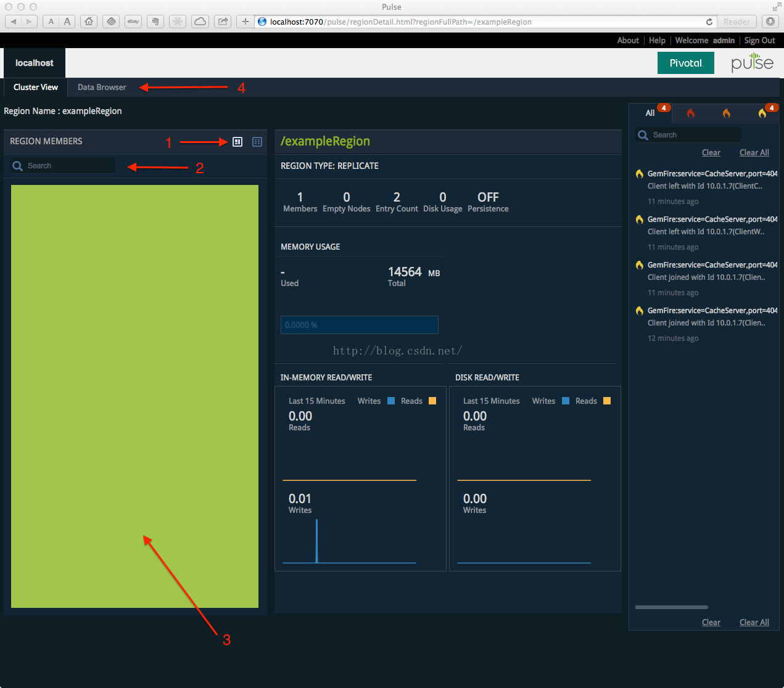Click the Share toolbar button
This screenshot has width=784, height=688.
click(223, 22)
